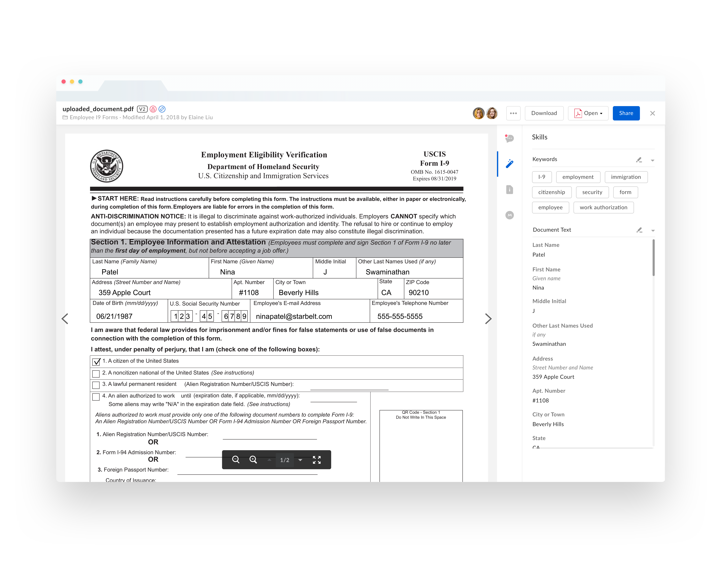
Task: Tick the lawful permanent resident checkbox
Action: click(96, 385)
